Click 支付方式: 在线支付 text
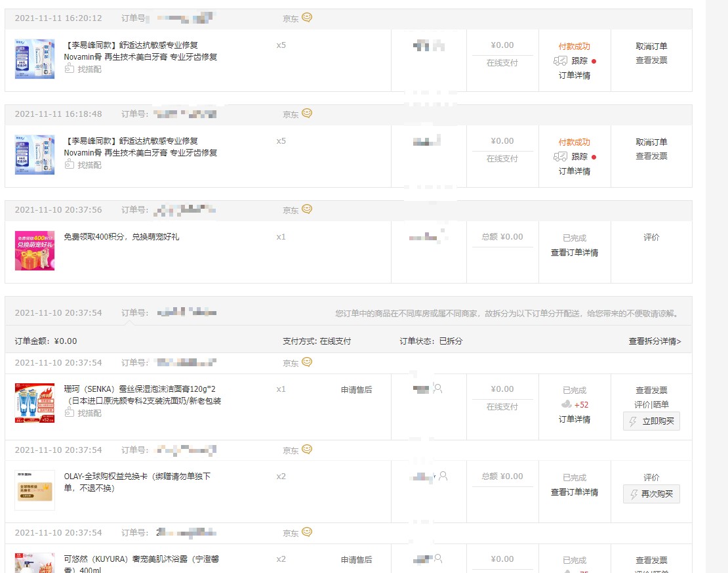The height and width of the screenshot is (573, 728). point(317,341)
